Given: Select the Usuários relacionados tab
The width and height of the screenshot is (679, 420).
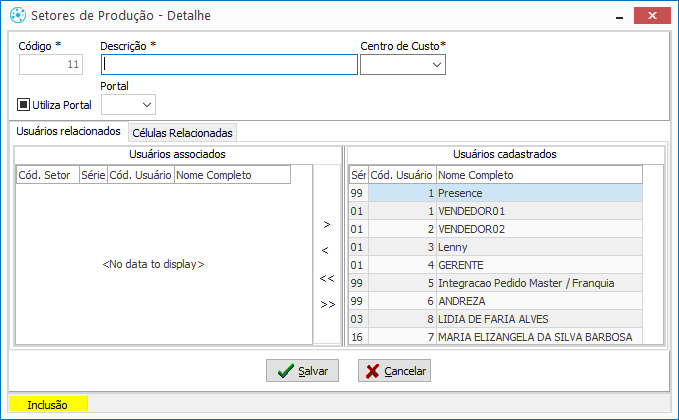Looking at the screenshot, I should pyautogui.click(x=68, y=131).
